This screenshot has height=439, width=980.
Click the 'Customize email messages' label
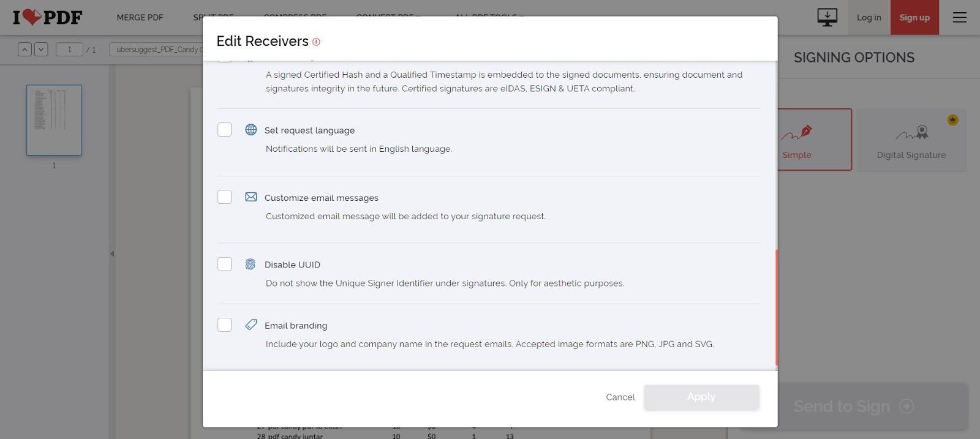pyautogui.click(x=322, y=198)
